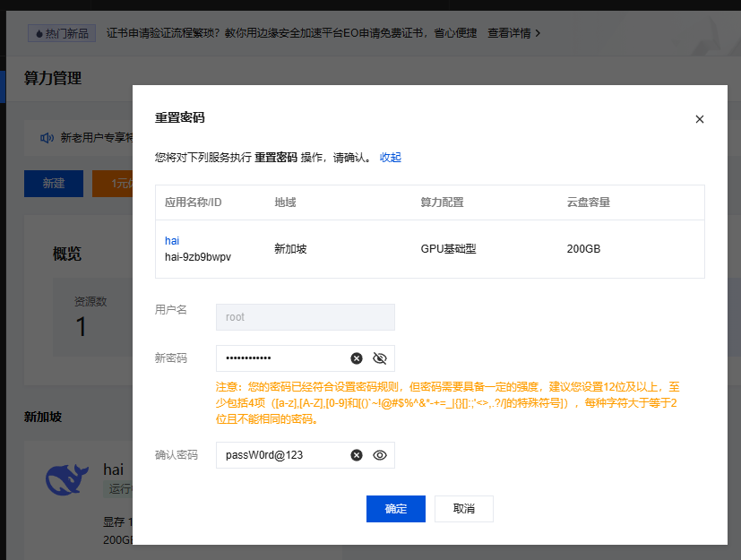Click the 确定 confirm button
The width and height of the screenshot is (741, 560).
coord(395,509)
